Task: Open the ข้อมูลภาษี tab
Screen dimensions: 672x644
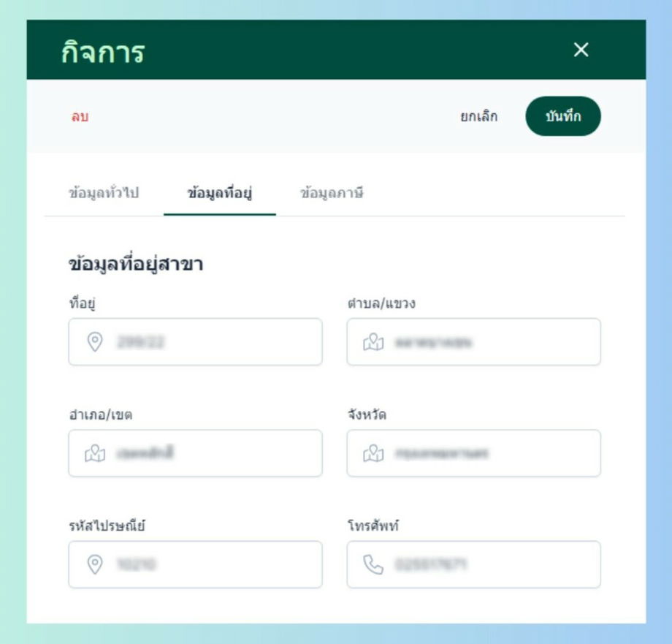Action: (x=332, y=193)
